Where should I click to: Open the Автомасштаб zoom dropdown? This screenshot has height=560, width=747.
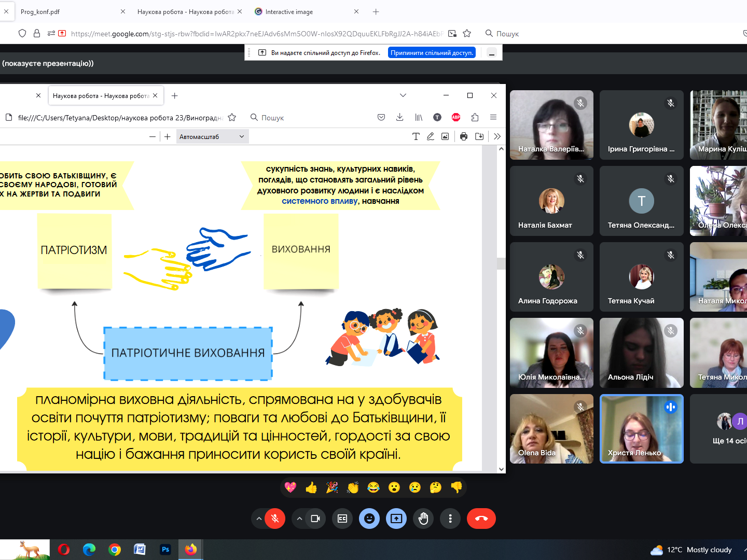[212, 137]
